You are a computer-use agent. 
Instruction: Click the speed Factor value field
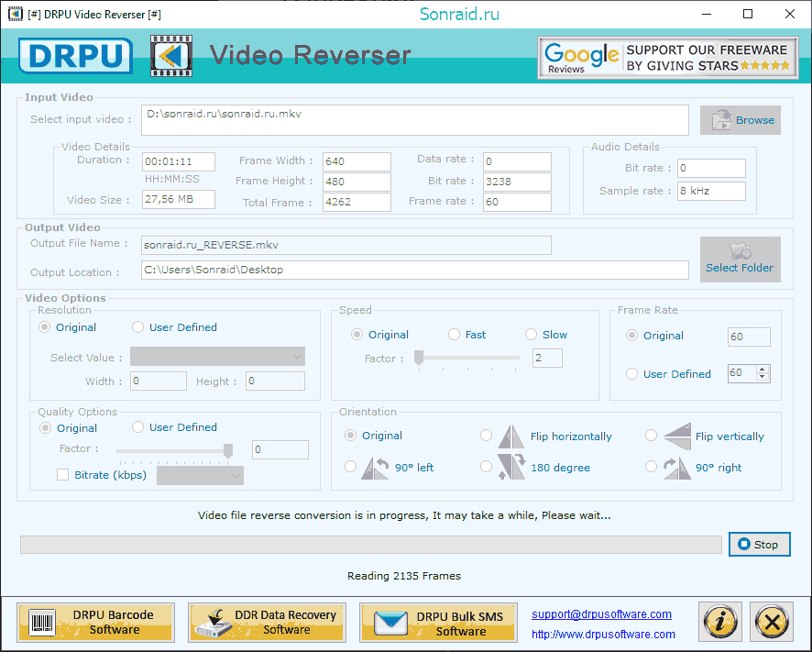[547, 359]
